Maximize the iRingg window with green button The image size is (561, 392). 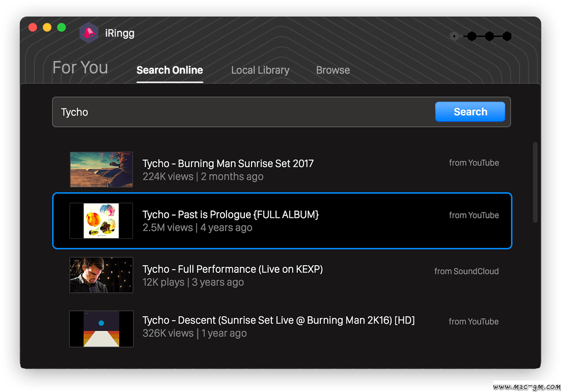pos(61,27)
